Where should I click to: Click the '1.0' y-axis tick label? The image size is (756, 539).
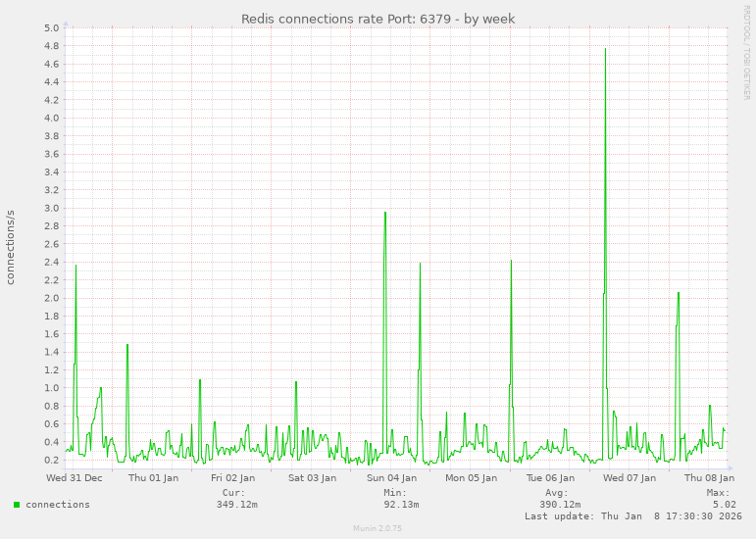pos(52,388)
